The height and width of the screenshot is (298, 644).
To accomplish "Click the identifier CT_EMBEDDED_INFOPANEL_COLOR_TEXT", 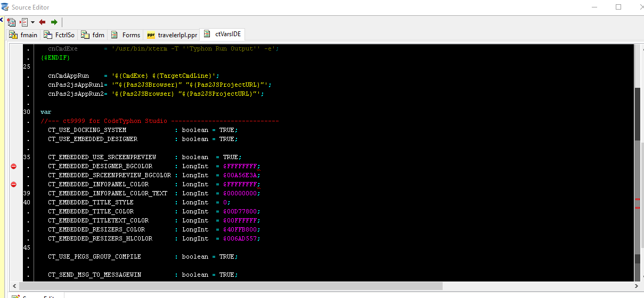I will [108, 193].
